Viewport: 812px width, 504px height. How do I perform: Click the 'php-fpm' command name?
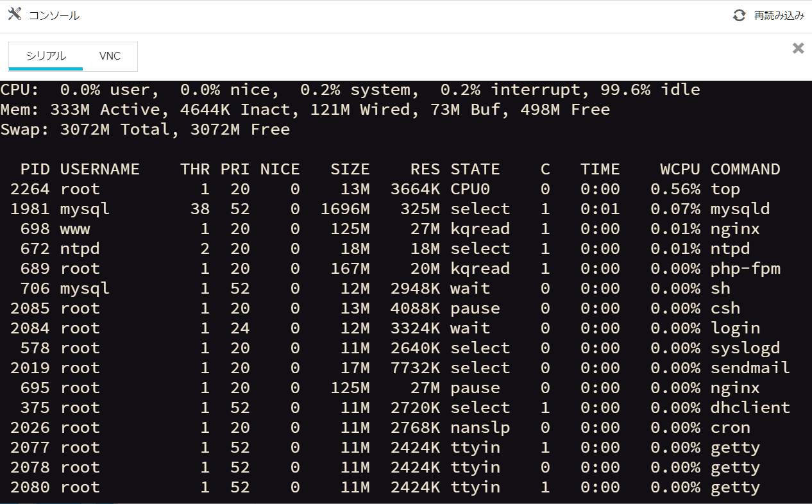click(x=745, y=269)
